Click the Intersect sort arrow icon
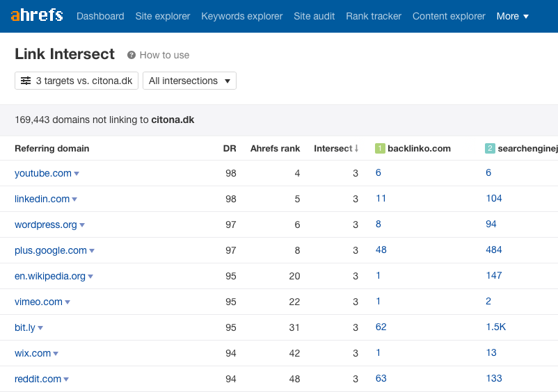 coord(356,149)
